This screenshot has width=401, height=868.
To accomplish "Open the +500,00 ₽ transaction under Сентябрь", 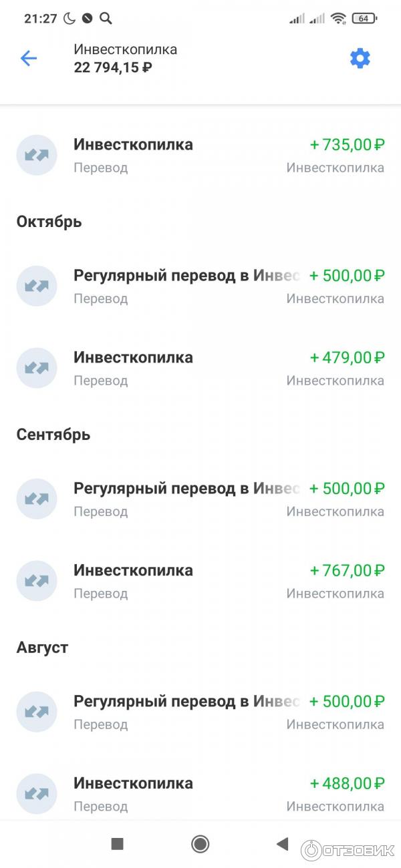I will (200, 499).
